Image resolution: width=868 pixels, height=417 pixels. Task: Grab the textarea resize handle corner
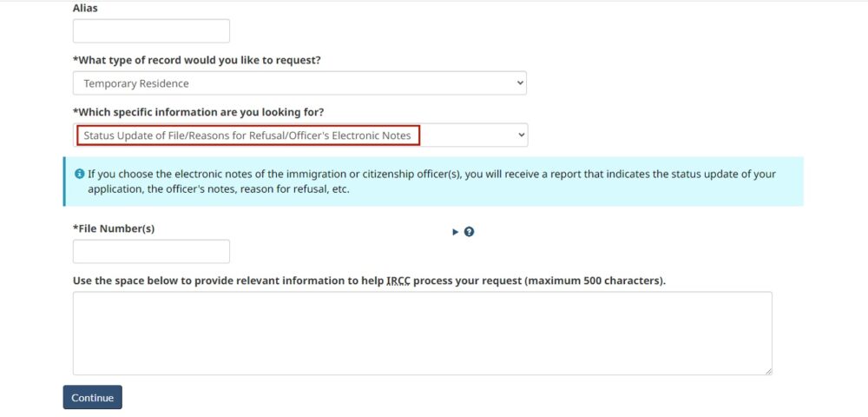pyautogui.click(x=768, y=372)
